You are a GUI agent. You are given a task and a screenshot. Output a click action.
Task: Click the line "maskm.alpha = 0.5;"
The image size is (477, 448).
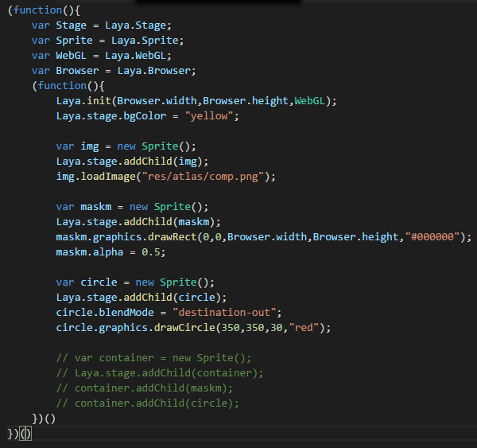click(111, 252)
